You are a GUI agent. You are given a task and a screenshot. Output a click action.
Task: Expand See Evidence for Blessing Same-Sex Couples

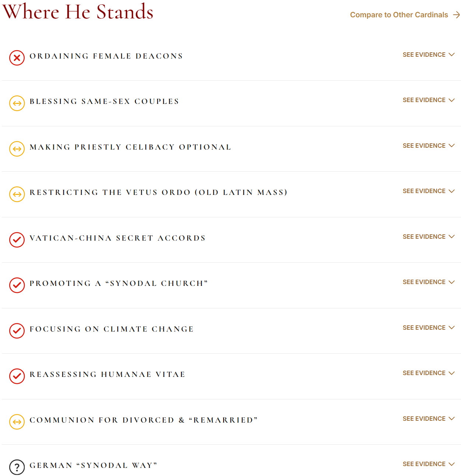click(x=429, y=100)
